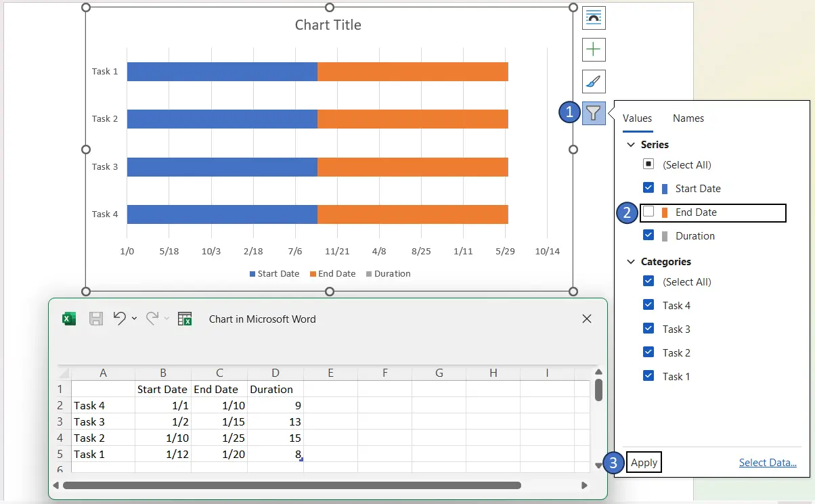815x504 pixels.
Task: Click the spreadsheet horizontal scrollbar thumb
Action: 292,485
